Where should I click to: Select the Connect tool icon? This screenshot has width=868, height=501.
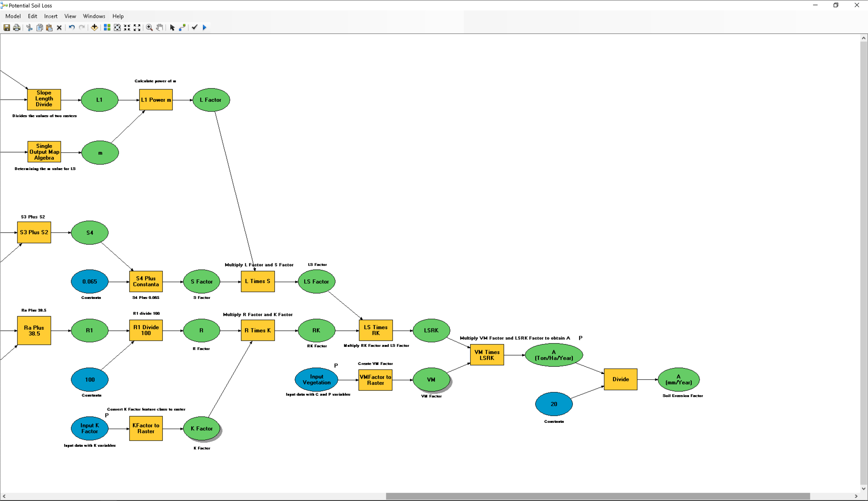click(182, 27)
